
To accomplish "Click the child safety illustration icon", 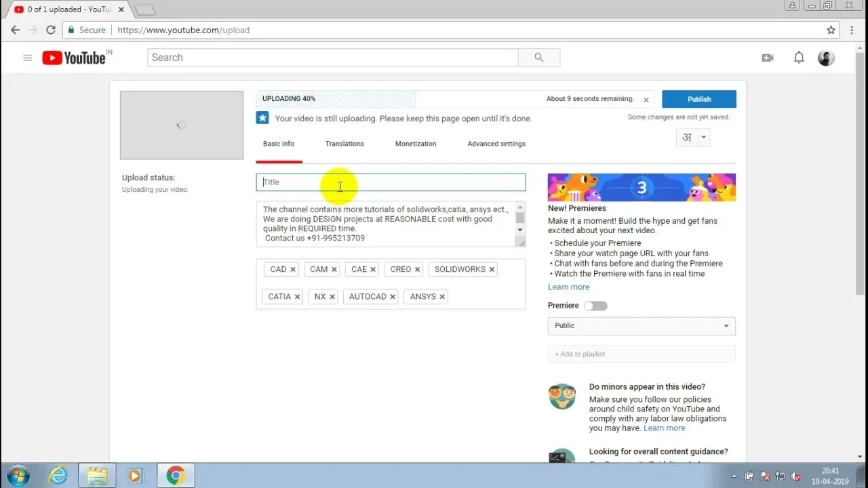I will tap(562, 396).
